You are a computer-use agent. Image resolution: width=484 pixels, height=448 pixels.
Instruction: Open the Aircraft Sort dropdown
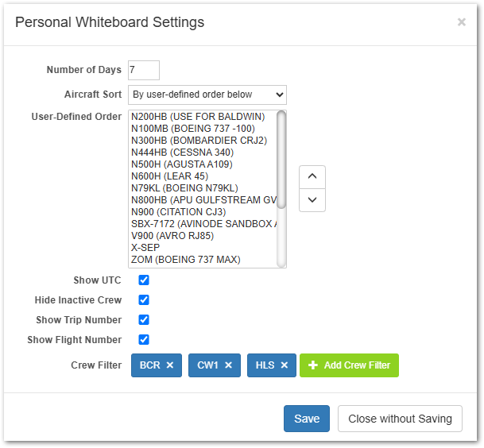[207, 95]
